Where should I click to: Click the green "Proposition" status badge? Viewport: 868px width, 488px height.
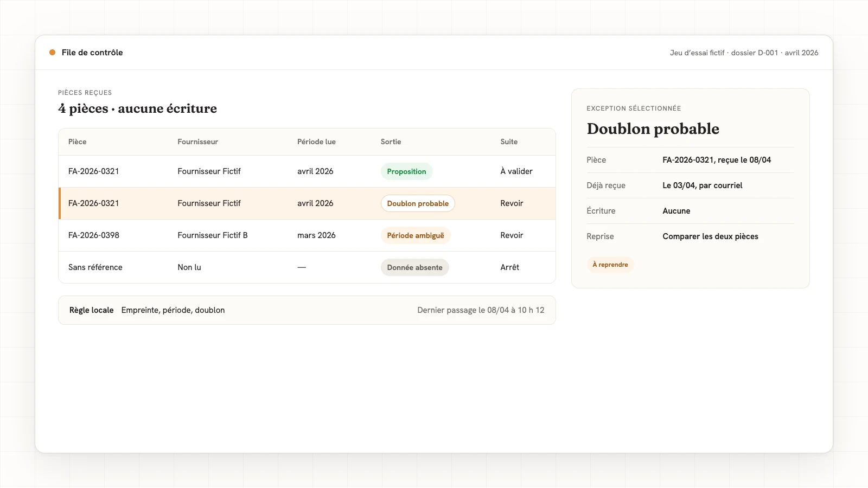(406, 171)
